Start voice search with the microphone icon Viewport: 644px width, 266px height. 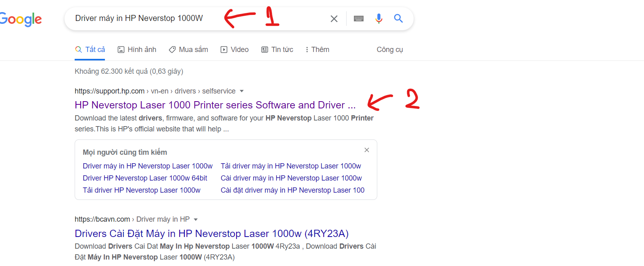[x=378, y=19]
